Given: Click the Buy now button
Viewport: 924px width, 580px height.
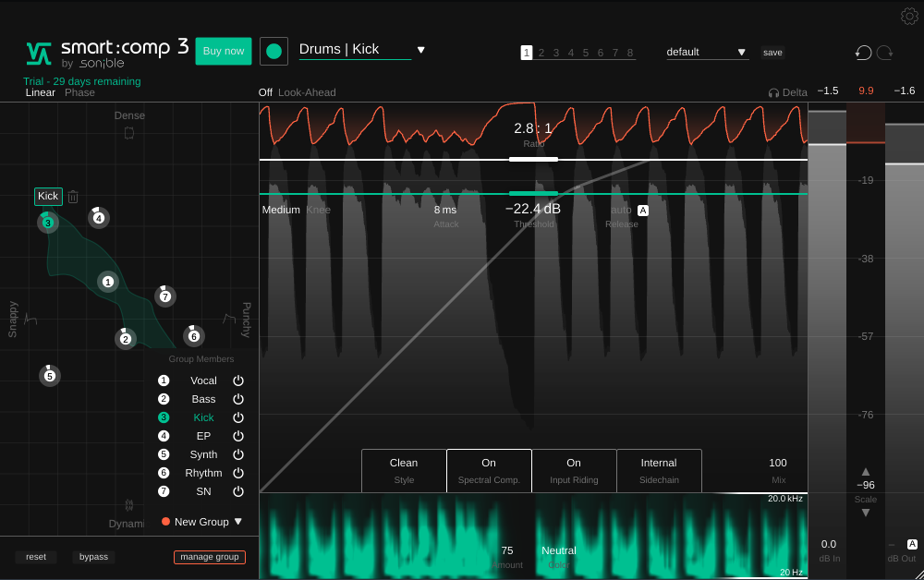Looking at the screenshot, I should (x=224, y=51).
